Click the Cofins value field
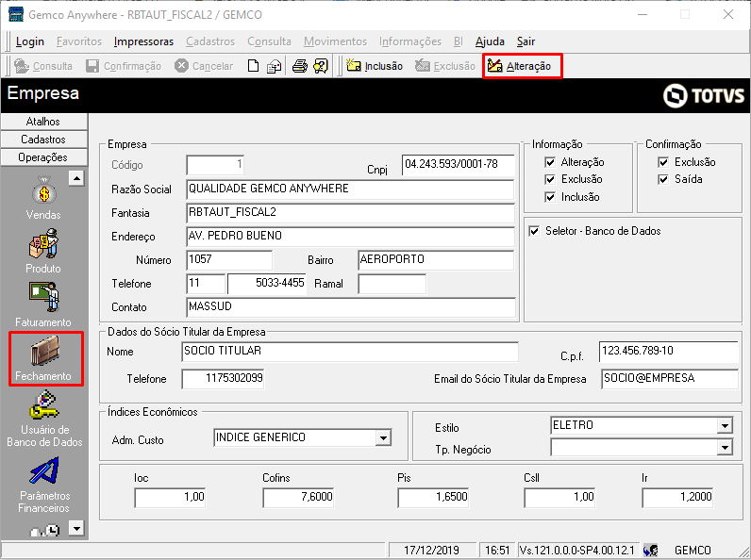 click(298, 497)
